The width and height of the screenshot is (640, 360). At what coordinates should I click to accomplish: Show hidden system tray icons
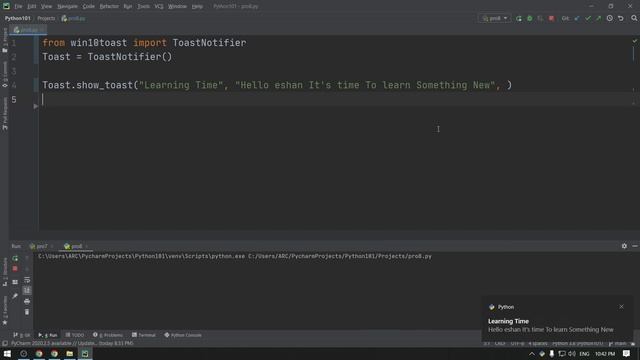click(x=531, y=353)
